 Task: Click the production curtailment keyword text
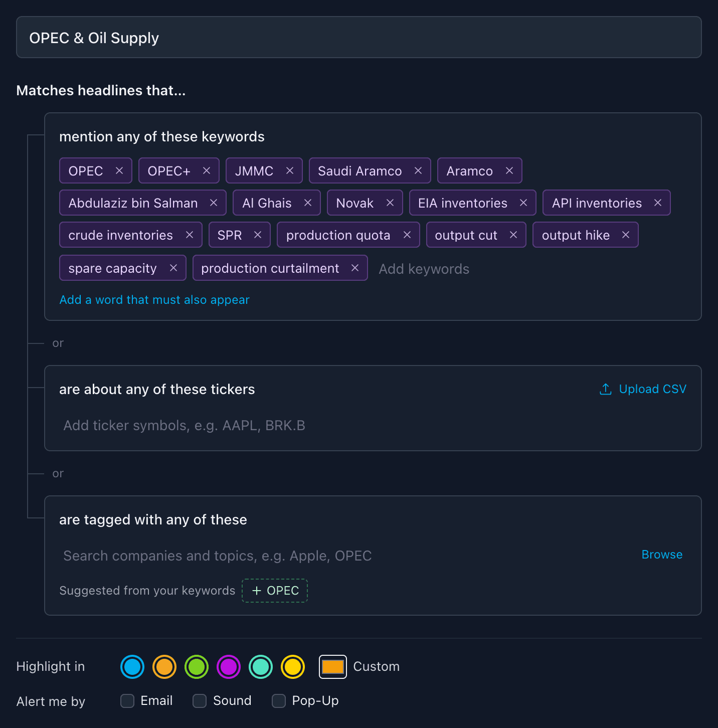click(270, 268)
